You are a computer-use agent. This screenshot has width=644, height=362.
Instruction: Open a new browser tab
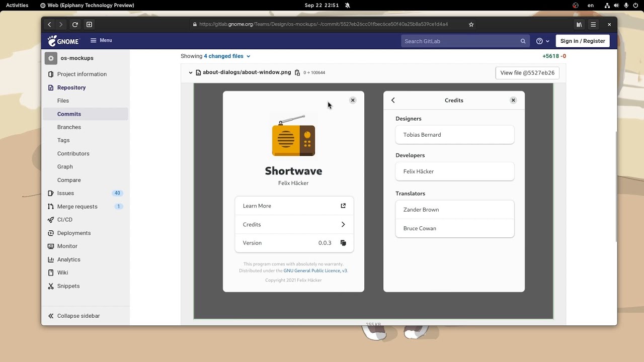tap(89, 24)
